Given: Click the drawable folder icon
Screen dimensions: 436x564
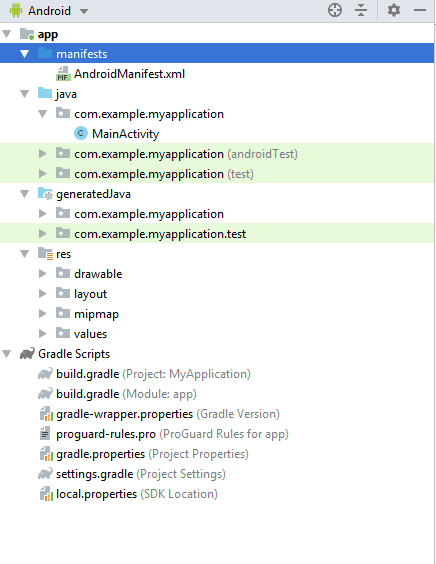Looking at the screenshot, I should pos(63,273).
